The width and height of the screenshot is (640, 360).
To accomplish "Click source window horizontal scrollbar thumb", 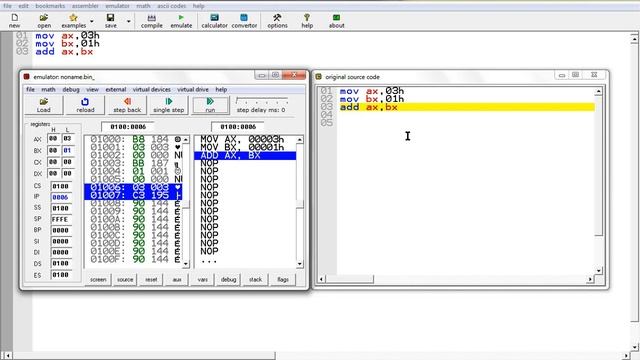I will [349, 279].
